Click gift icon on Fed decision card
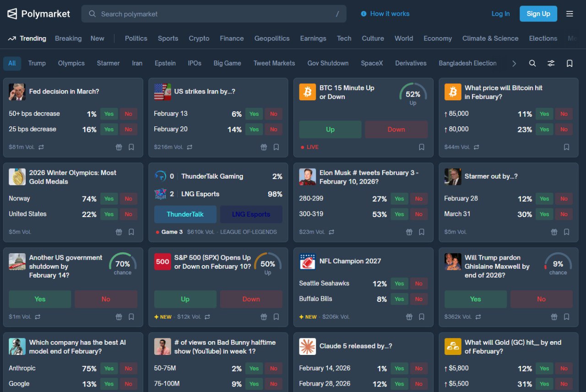The image size is (586, 392). [x=119, y=147]
